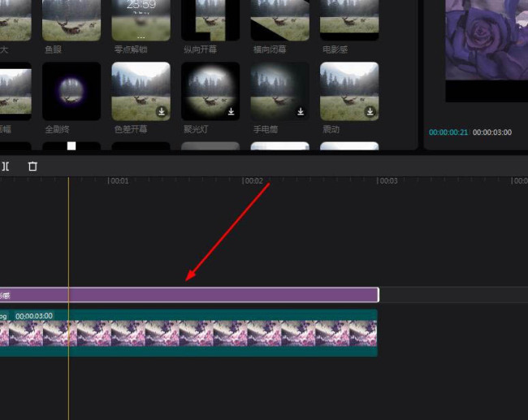Select the purple effect clip on timeline

coord(189,295)
